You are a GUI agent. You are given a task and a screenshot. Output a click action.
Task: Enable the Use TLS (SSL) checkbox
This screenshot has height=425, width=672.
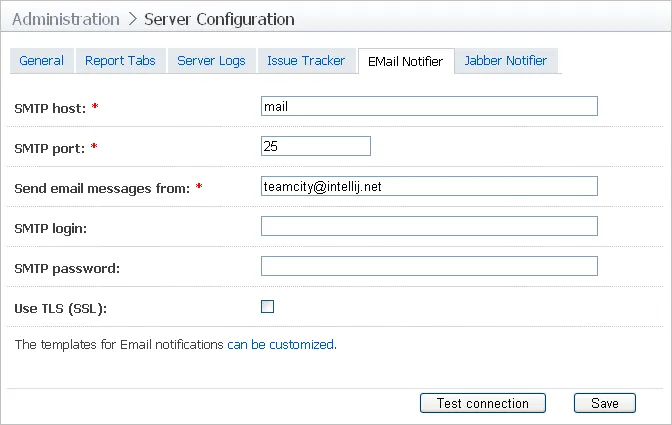[267, 307]
